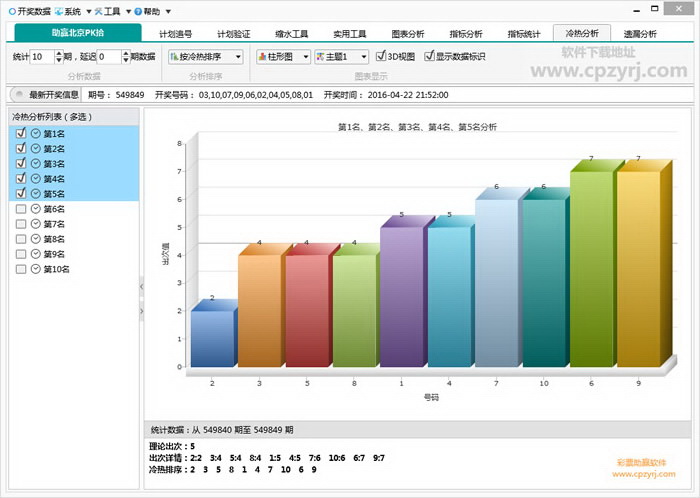This screenshot has height=498, width=700.
Task: Switch to the 实用工具 tab
Action: 350,34
